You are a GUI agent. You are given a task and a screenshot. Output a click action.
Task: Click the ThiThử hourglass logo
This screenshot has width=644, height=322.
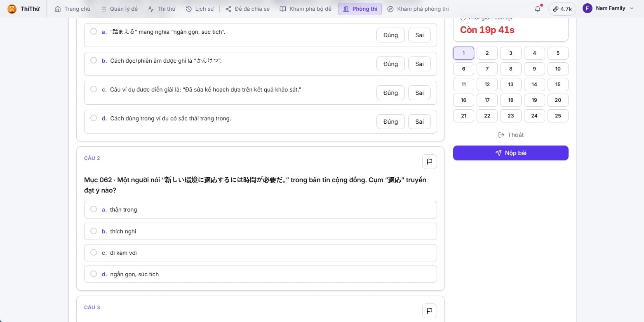click(12, 9)
